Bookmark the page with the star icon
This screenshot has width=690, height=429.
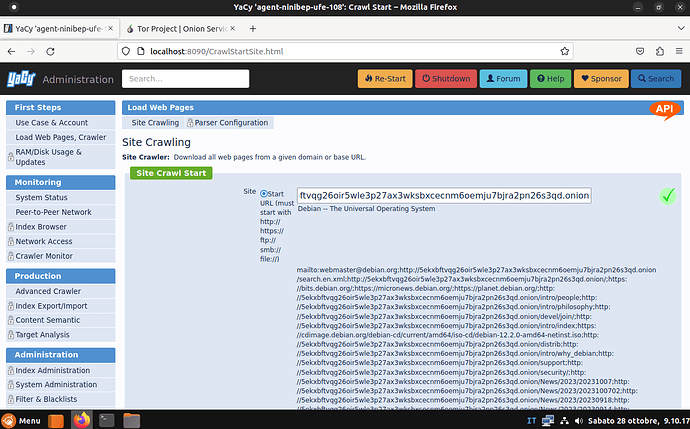[565, 51]
